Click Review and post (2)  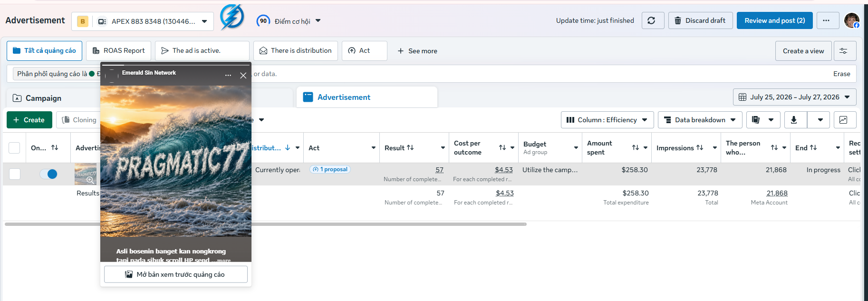pos(775,20)
